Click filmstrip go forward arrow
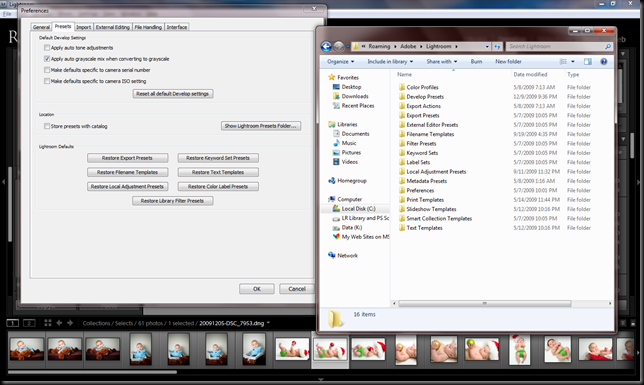 point(70,323)
